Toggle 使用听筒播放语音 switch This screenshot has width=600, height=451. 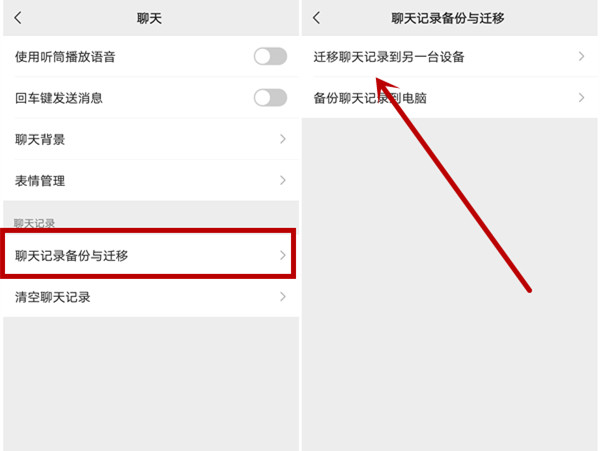[270, 57]
